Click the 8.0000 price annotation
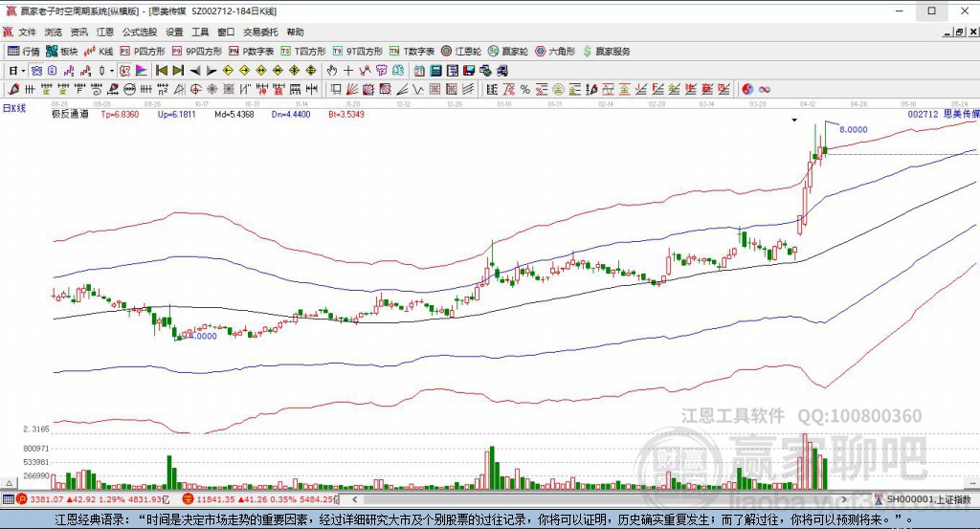980x529 pixels. click(x=853, y=130)
